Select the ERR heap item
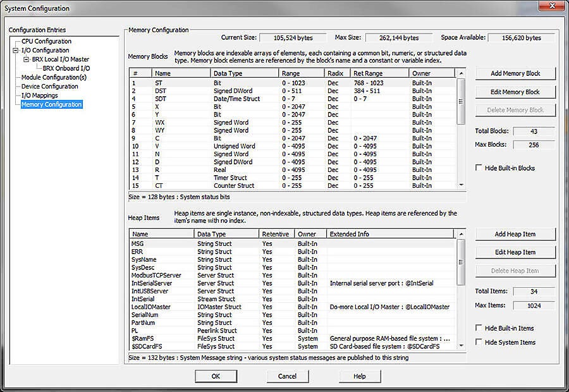569x392 pixels. tap(293, 252)
